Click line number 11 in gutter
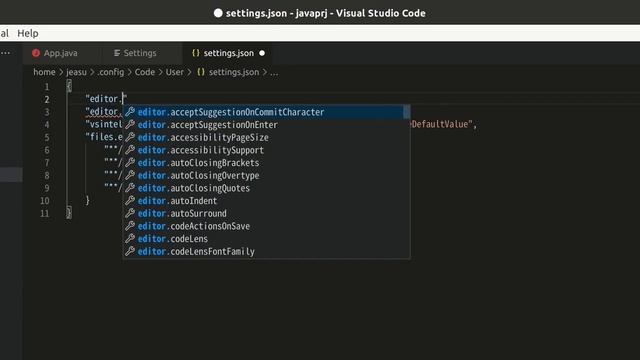This screenshot has height=360, width=640. pyautogui.click(x=45, y=213)
